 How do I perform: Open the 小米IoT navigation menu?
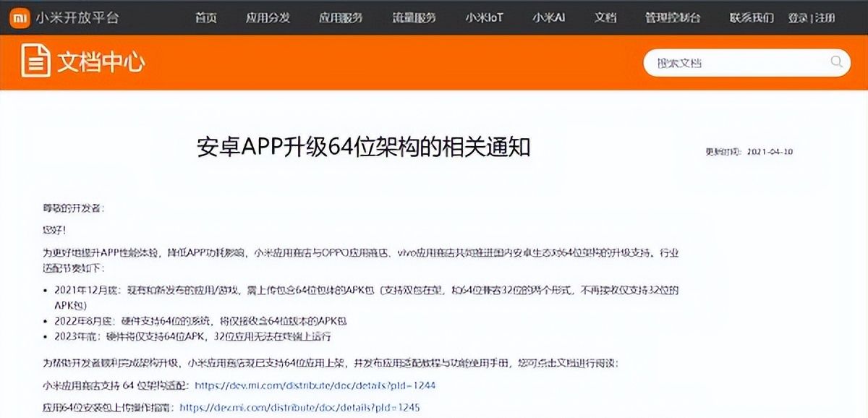(x=484, y=18)
